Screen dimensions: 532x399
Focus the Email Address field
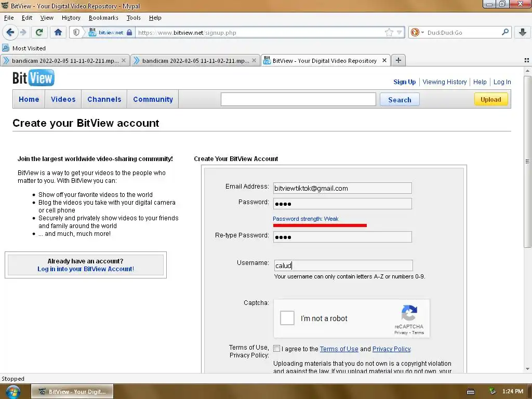[342, 188]
